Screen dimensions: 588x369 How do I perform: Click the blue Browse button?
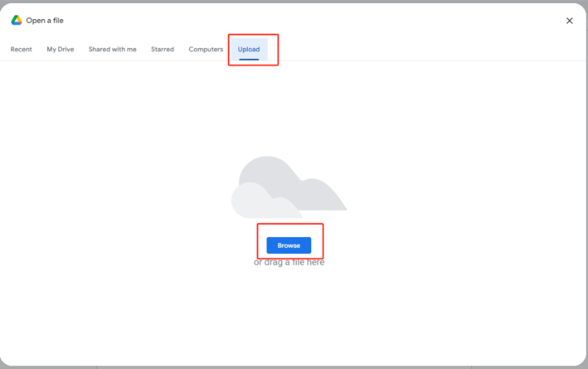coord(288,245)
